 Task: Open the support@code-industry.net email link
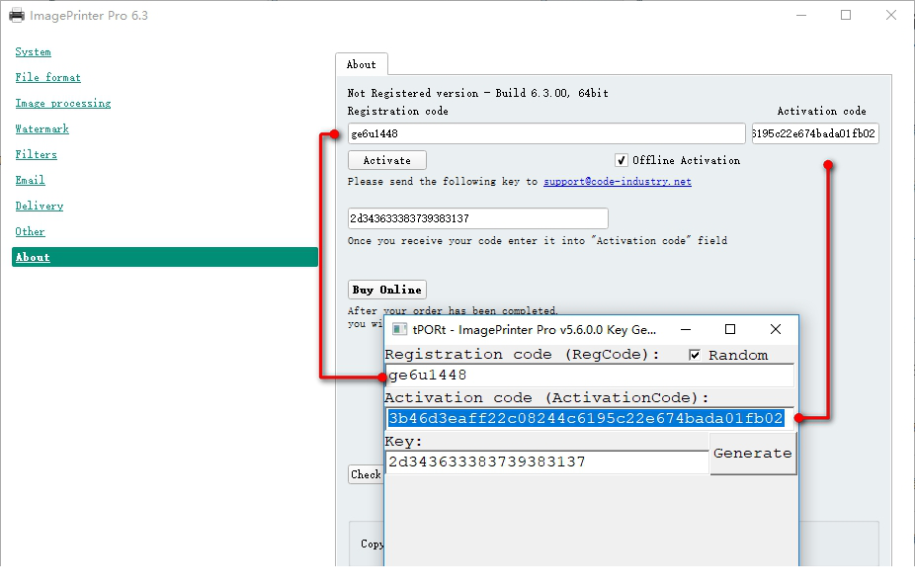coord(618,182)
